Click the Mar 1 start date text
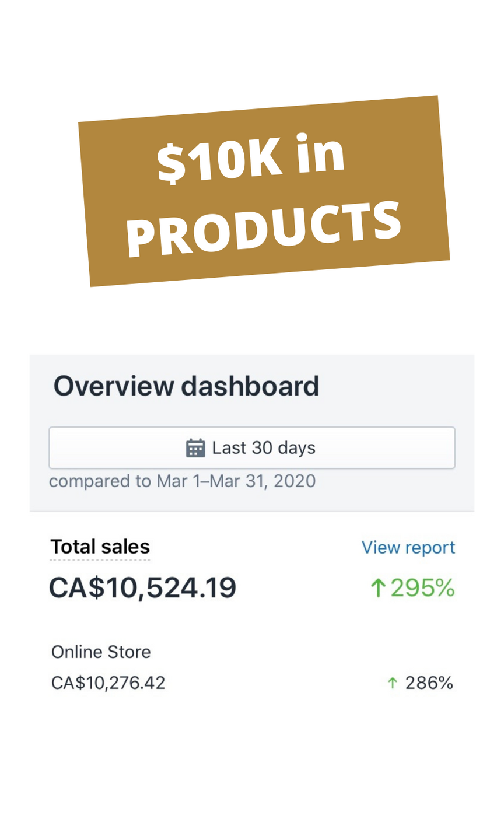Viewport: 504px width, 840px height. 178,481
